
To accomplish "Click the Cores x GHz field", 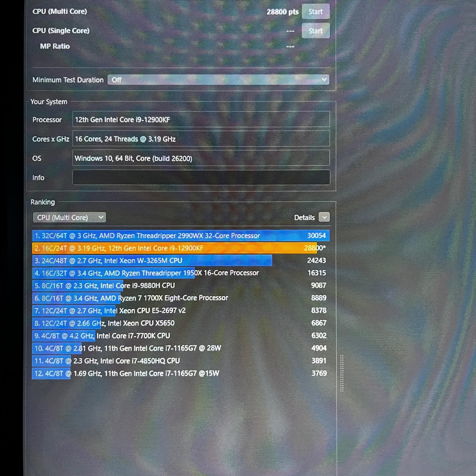I will 201,139.
